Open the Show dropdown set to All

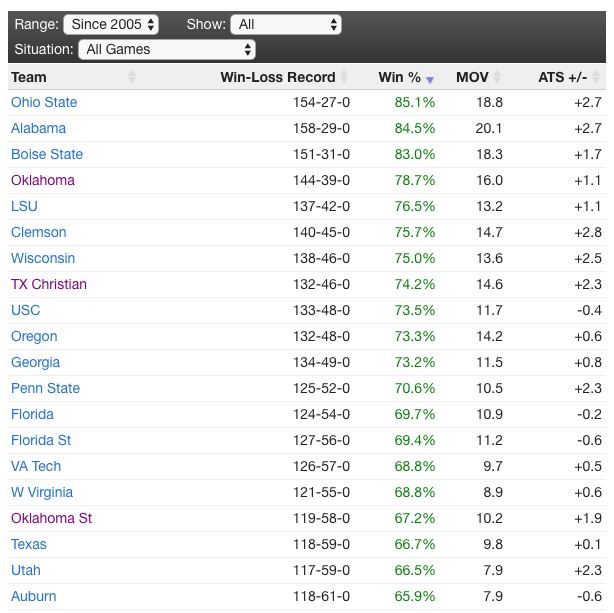coord(285,24)
